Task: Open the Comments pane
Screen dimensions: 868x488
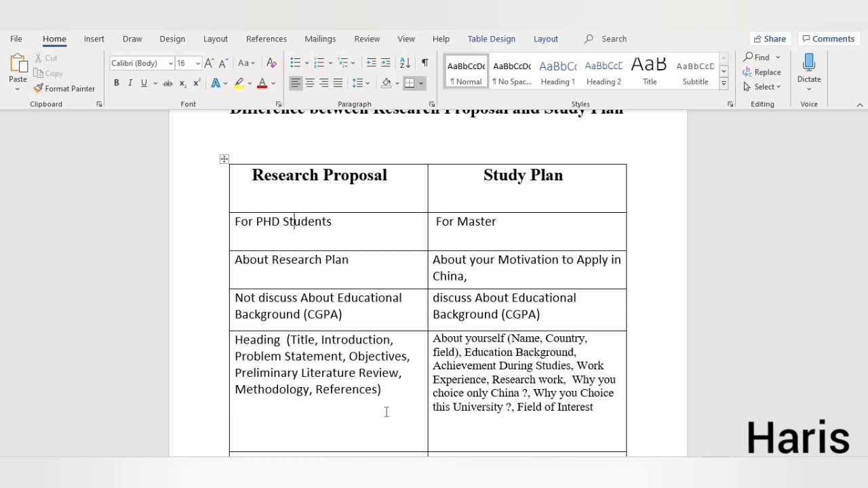Action: pyautogui.click(x=829, y=39)
